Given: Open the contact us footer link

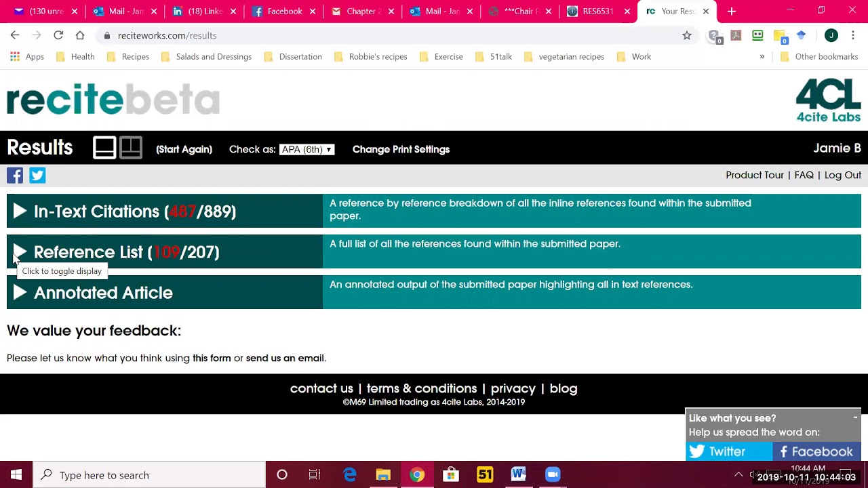Looking at the screenshot, I should tap(321, 388).
